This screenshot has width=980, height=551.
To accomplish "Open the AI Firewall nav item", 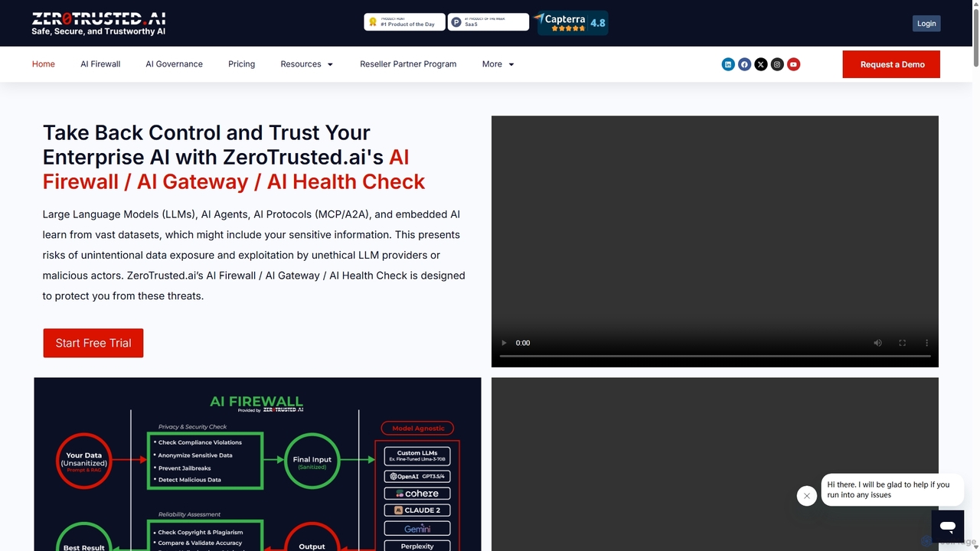I will pos(100,64).
